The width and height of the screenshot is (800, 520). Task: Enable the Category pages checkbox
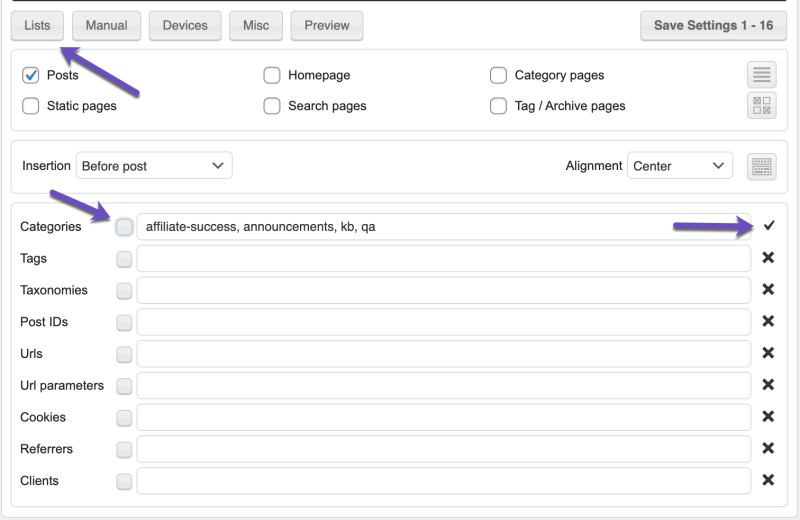click(498, 75)
